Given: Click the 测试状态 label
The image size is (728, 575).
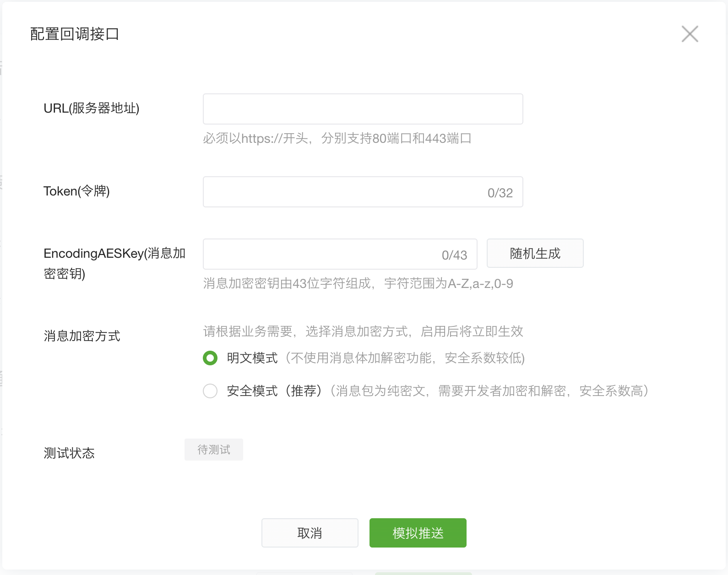Looking at the screenshot, I should [x=69, y=453].
